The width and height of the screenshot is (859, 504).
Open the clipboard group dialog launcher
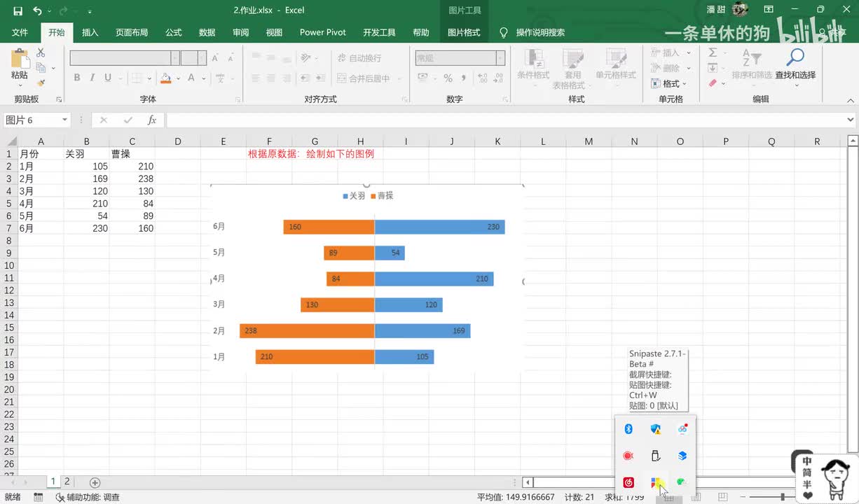pyautogui.click(x=59, y=100)
